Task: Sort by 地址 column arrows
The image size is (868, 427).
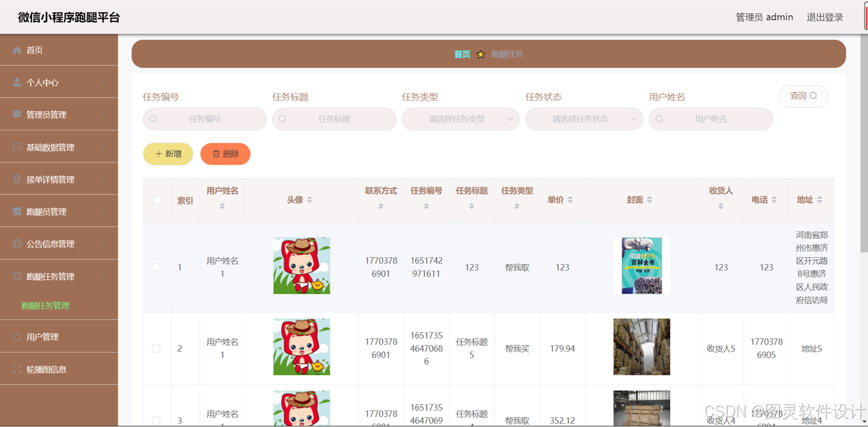Action: coord(820,200)
